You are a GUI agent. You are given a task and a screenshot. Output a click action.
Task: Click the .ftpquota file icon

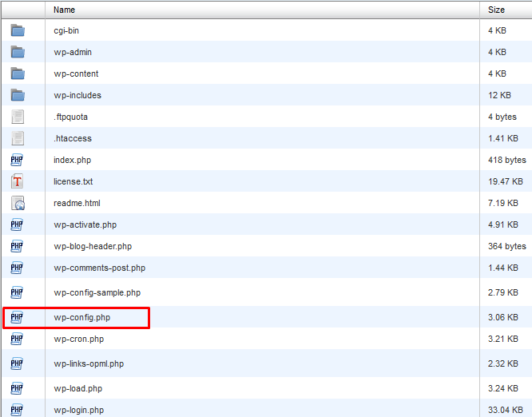(18, 117)
